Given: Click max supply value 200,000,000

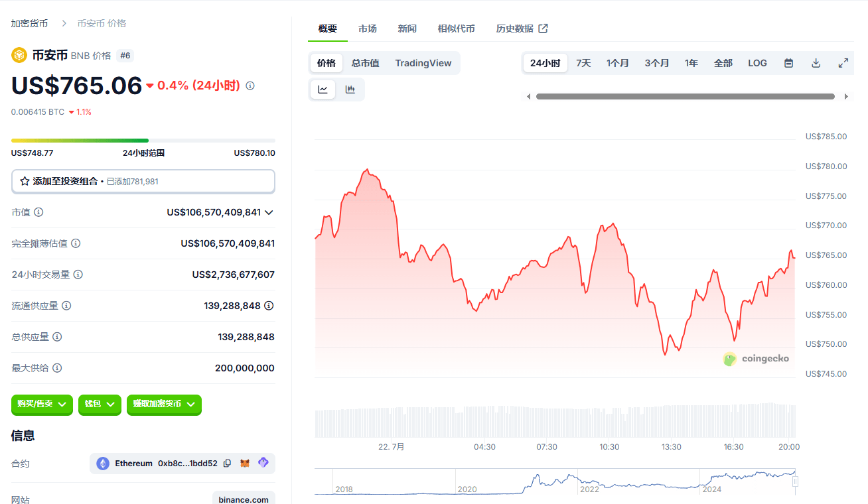Looking at the screenshot, I should (x=245, y=368).
